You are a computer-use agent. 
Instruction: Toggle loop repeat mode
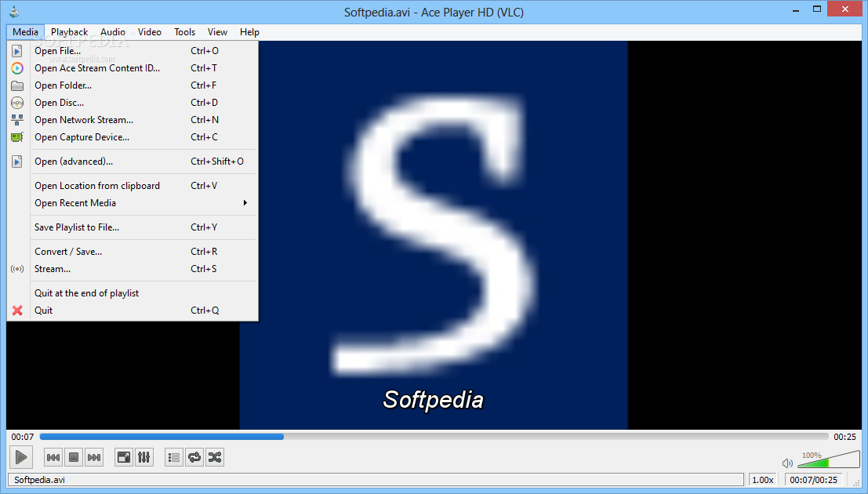tap(194, 457)
